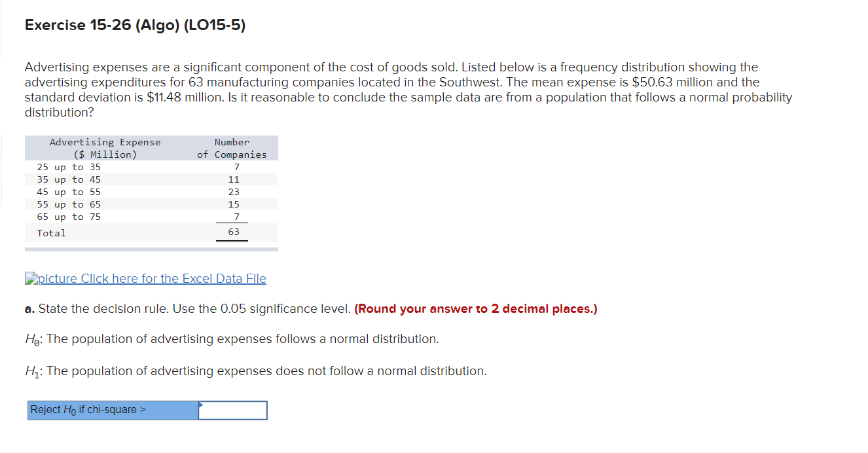This screenshot has width=868, height=453.
Task: Open the Excel Data File link
Action: click(151, 278)
